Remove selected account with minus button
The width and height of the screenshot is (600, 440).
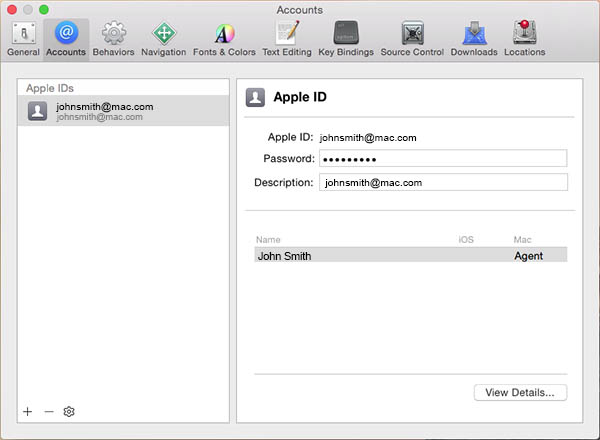point(49,412)
